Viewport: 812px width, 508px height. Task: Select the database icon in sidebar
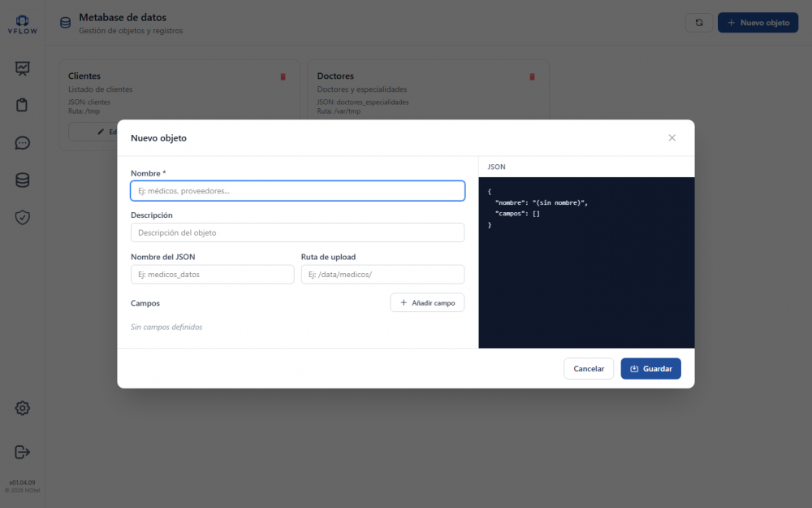(22, 180)
